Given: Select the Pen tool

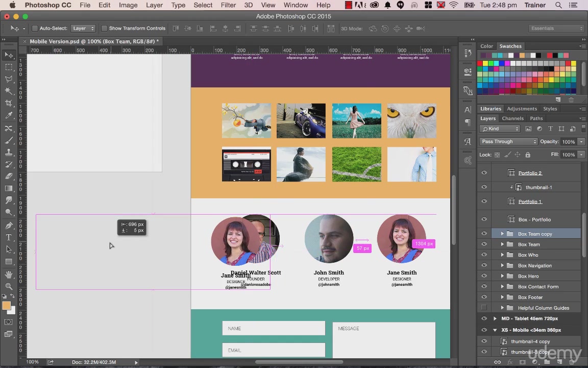Looking at the screenshot, I should [9, 225].
